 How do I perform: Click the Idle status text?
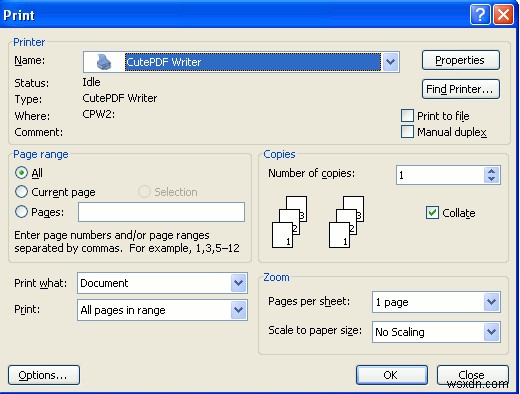(91, 82)
